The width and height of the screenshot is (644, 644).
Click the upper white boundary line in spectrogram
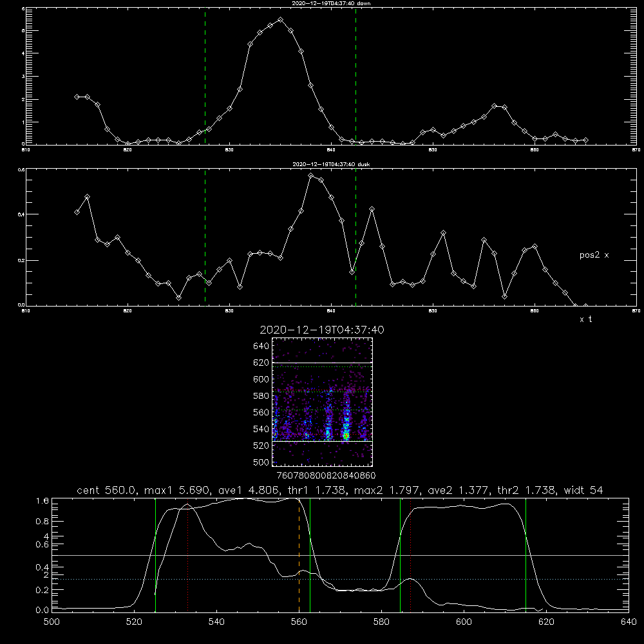[x=322, y=363]
